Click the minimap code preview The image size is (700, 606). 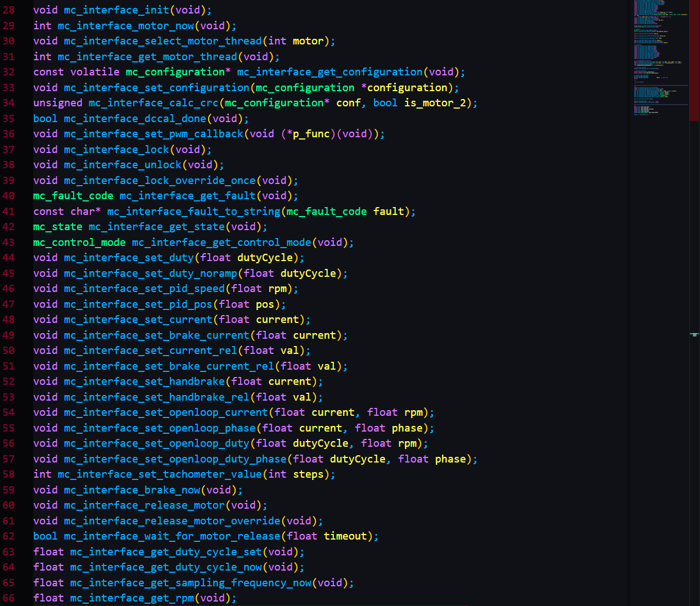[x=660, y=56]
